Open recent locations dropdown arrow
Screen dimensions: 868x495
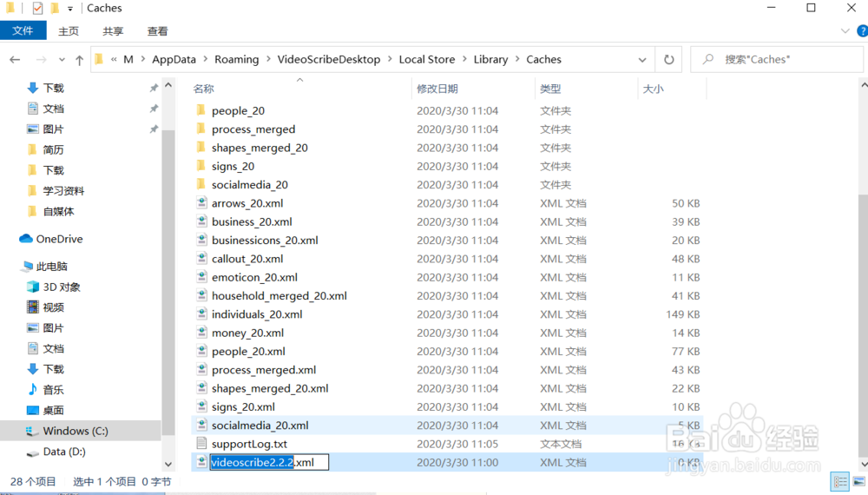(62, 60)
